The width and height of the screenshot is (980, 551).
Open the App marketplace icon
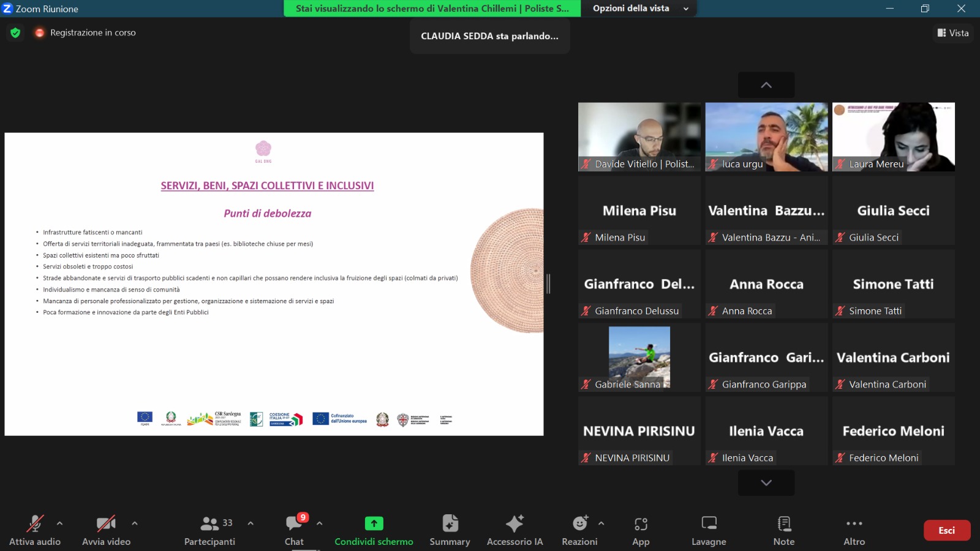coord(641,530)
